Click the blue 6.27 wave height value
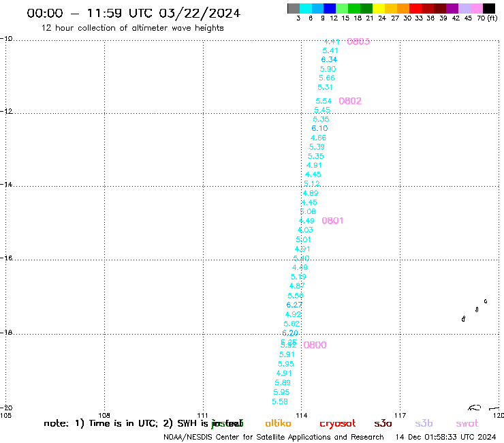Screen dimensions: 504x443 coord(294,305)
